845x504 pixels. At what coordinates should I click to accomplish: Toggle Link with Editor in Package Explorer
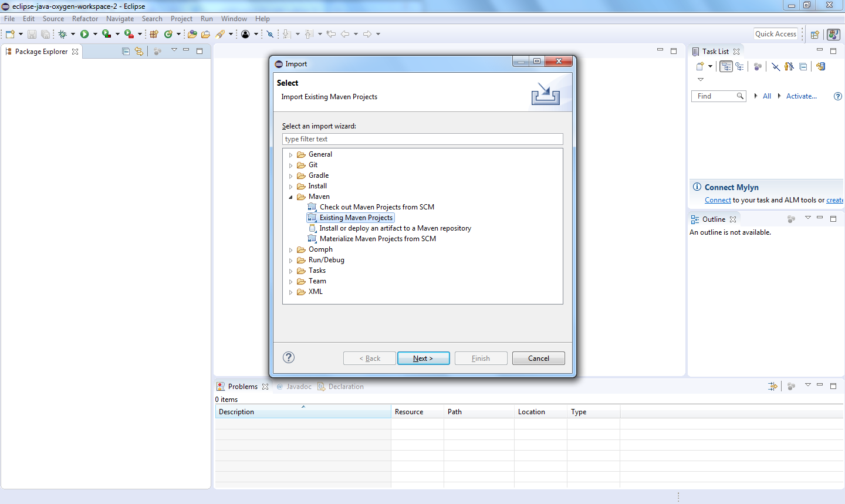139,52
